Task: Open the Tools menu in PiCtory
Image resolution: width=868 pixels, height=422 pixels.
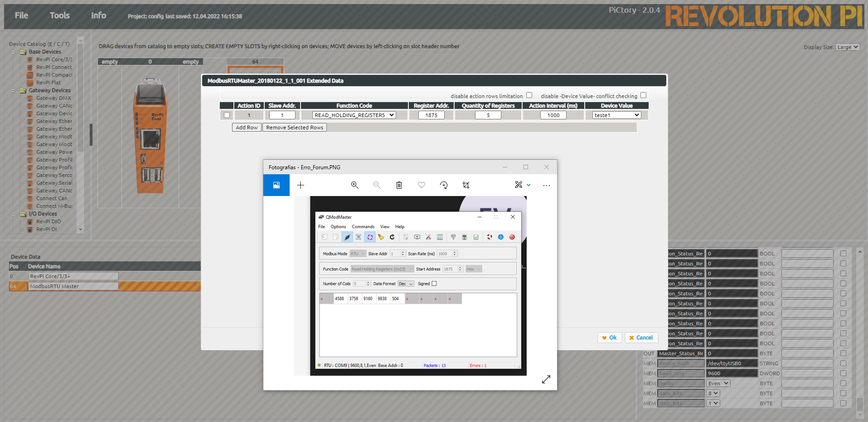Action: 59,15
